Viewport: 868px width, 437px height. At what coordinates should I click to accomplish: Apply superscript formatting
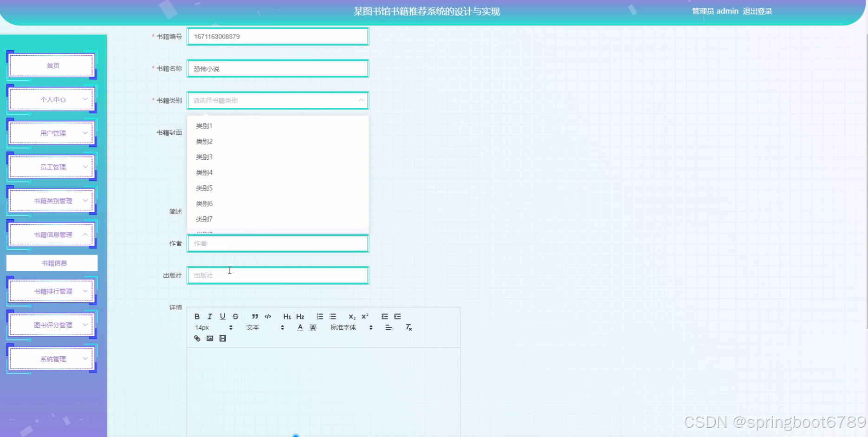365,316
